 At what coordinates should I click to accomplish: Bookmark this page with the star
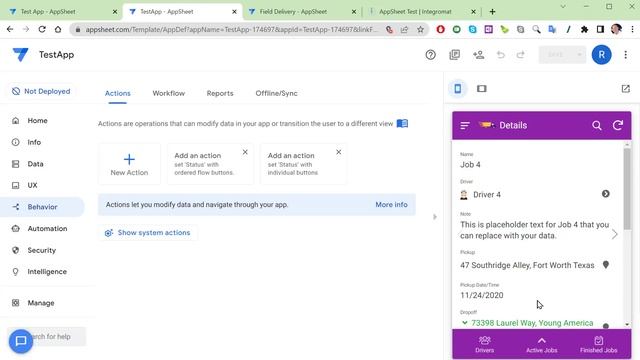pyautogui.click(x=420, y=29)
